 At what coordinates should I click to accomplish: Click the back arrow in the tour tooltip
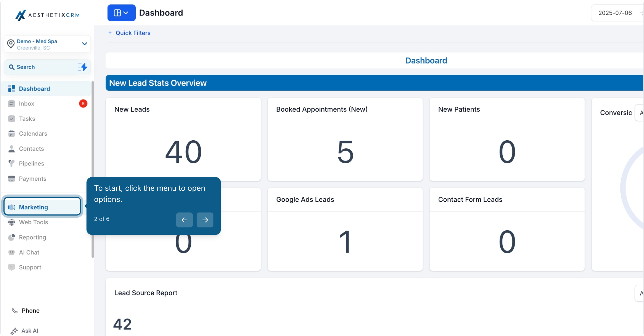point(184,220)
